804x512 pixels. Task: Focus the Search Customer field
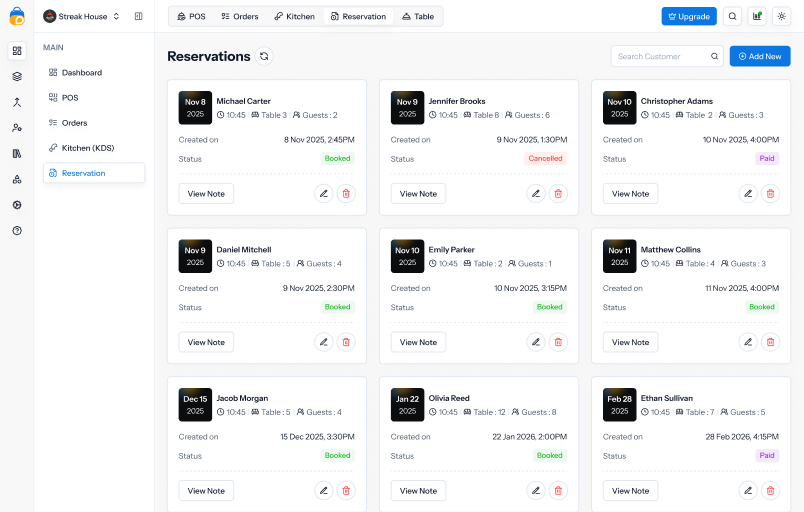tap(662, 57)
